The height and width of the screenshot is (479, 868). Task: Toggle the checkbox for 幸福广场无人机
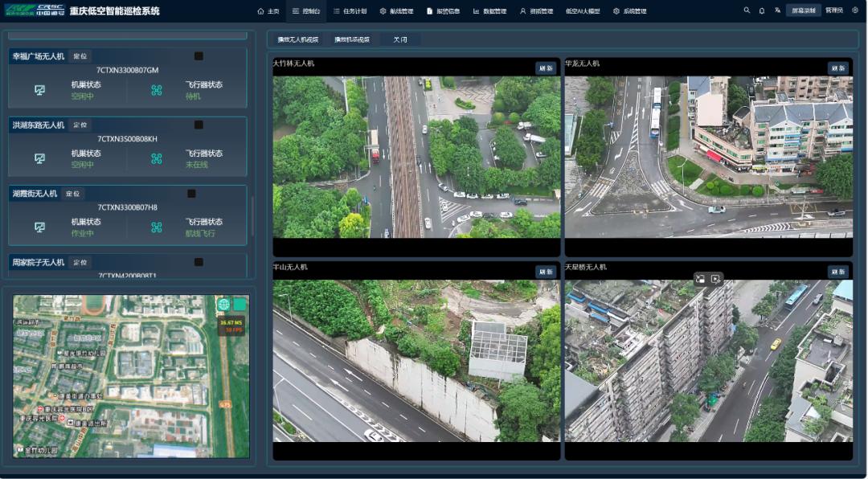[199, 56]
